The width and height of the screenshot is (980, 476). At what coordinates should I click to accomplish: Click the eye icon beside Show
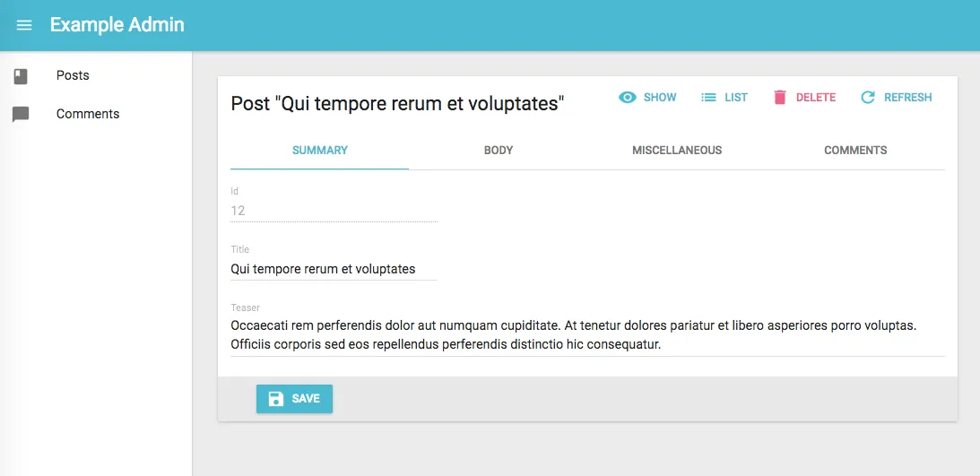coord(628,98)
